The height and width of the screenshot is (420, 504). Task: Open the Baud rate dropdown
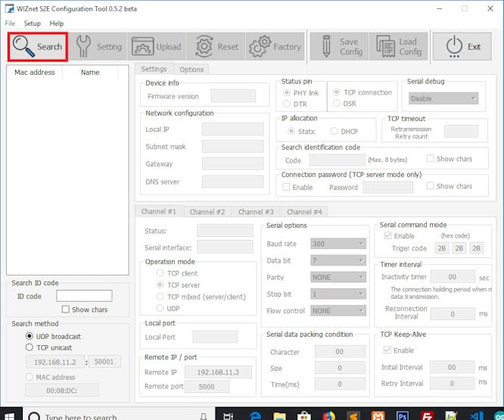tap(338, 244)
